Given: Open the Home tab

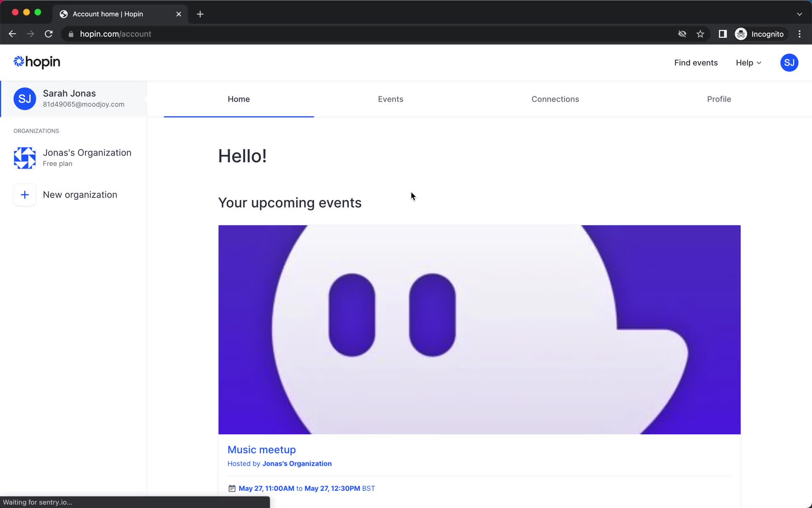Looking at the screenshot, I should [239, 98].
